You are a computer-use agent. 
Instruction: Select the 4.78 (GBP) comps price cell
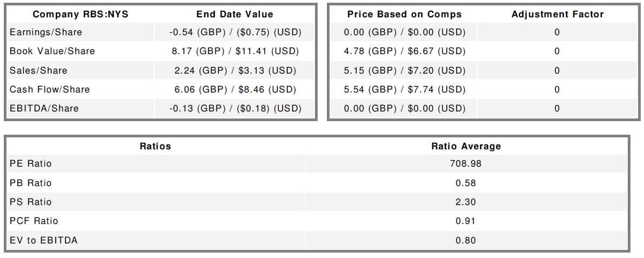[404, 51]
